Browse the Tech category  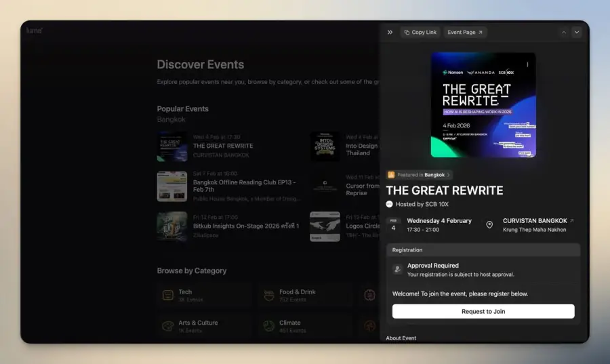[x=205, y=295]
